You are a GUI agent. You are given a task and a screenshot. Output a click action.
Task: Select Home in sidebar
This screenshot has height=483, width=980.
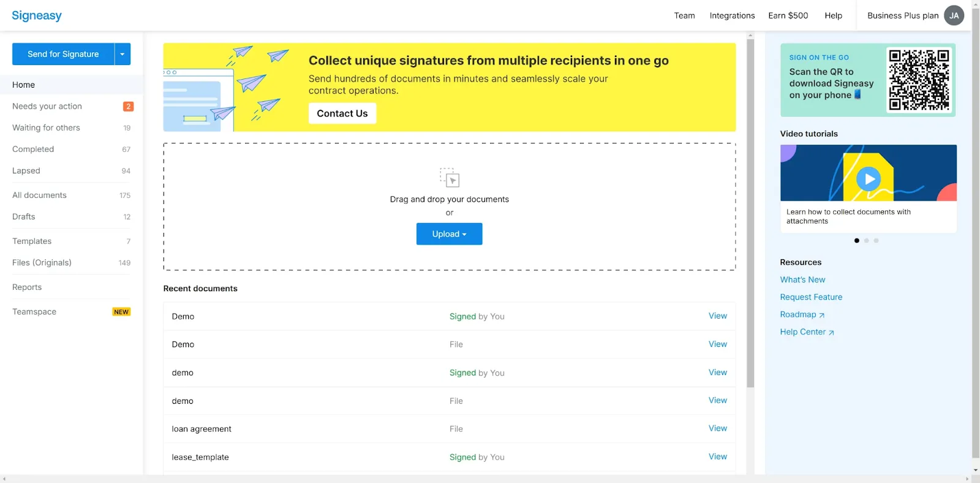[72, 85]
